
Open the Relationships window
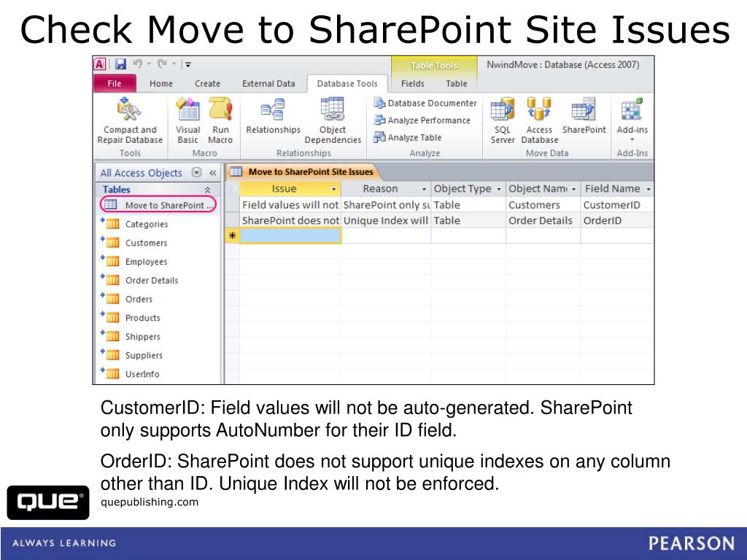point(273,122)
